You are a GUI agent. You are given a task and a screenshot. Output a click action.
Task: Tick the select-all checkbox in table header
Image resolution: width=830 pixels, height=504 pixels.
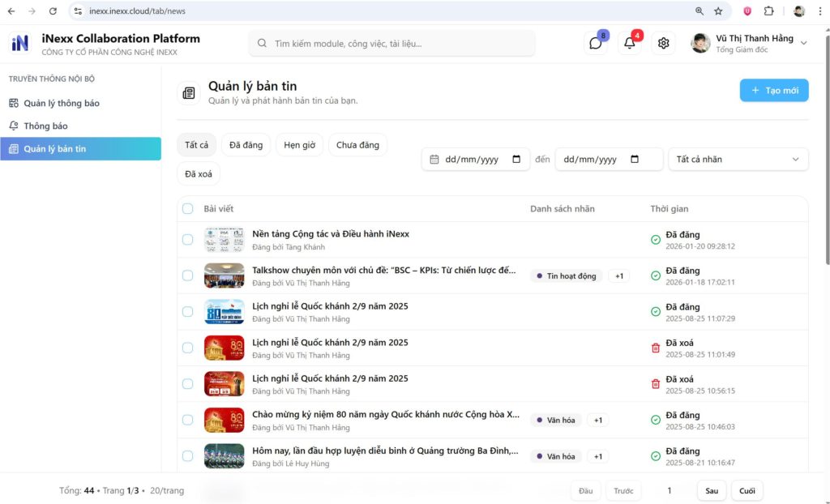tap(188, 209)
